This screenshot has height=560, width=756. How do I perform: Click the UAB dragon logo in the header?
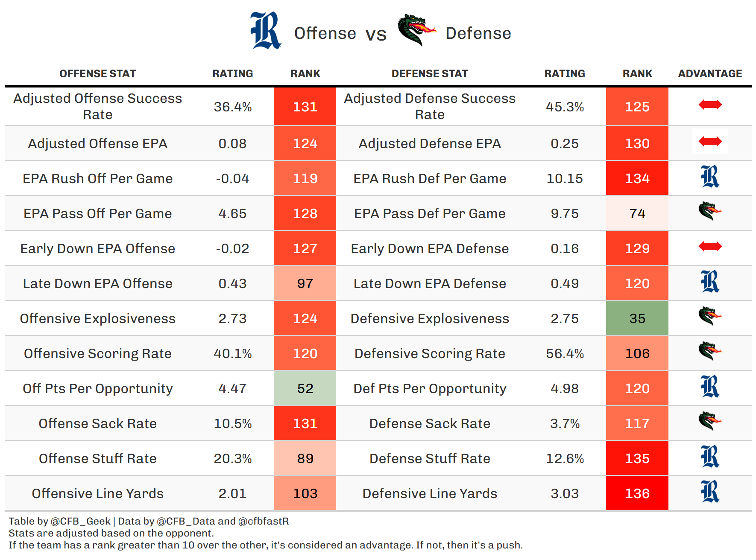point(416,29)
